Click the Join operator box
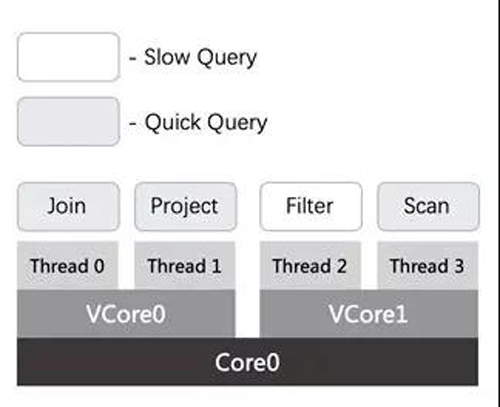The image size is (500, 407). (68, 207)
